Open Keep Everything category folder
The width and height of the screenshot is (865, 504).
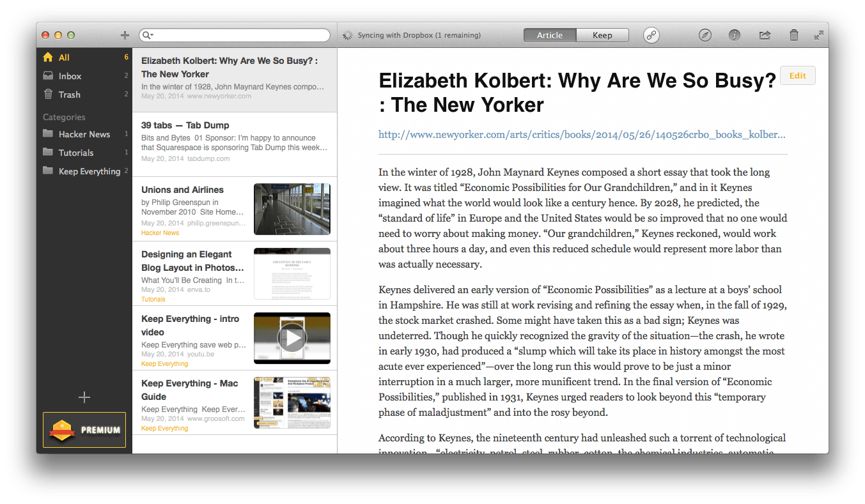[84, 171]
